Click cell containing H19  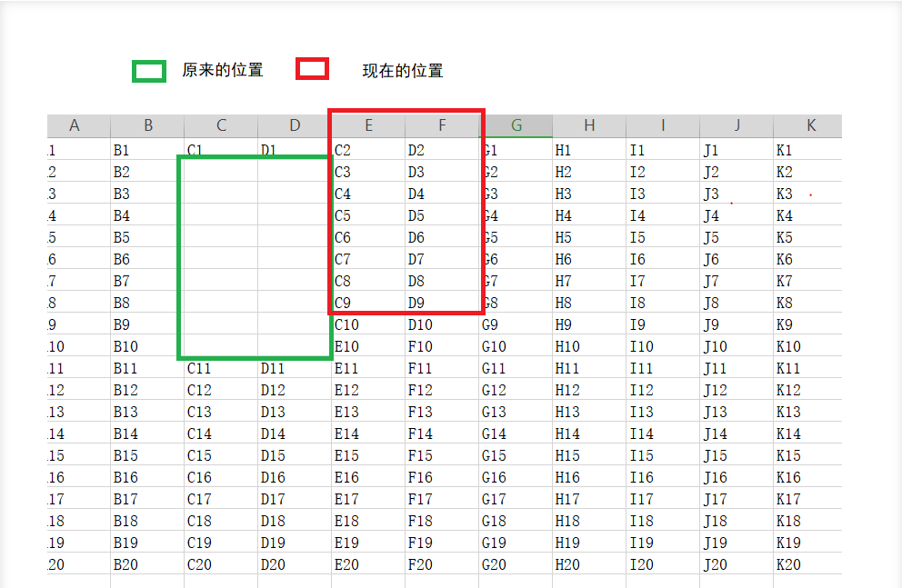589,543
